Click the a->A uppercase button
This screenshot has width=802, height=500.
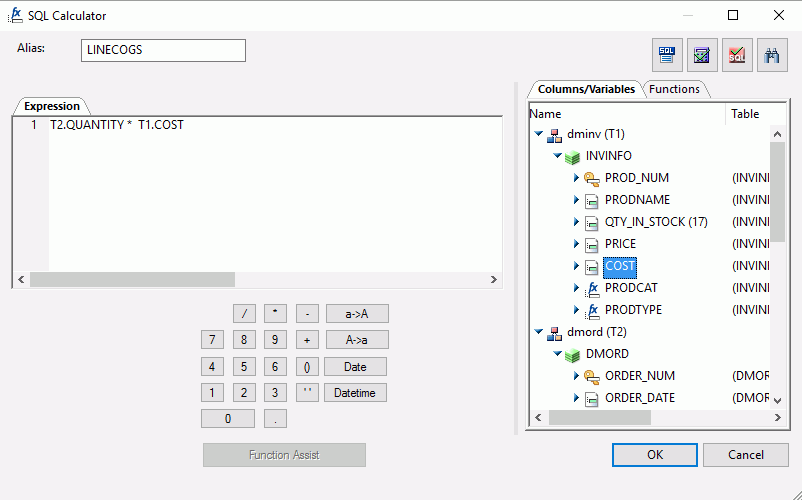point(357,314)
